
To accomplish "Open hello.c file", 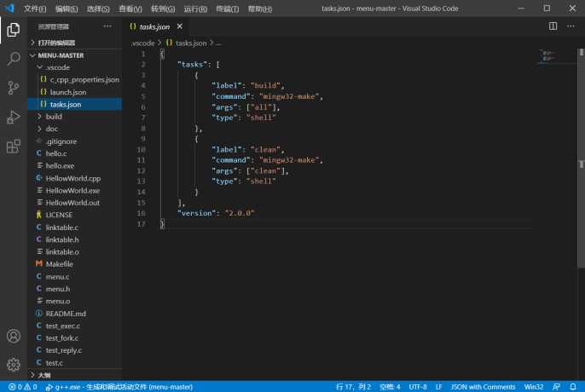I will 75,153.
